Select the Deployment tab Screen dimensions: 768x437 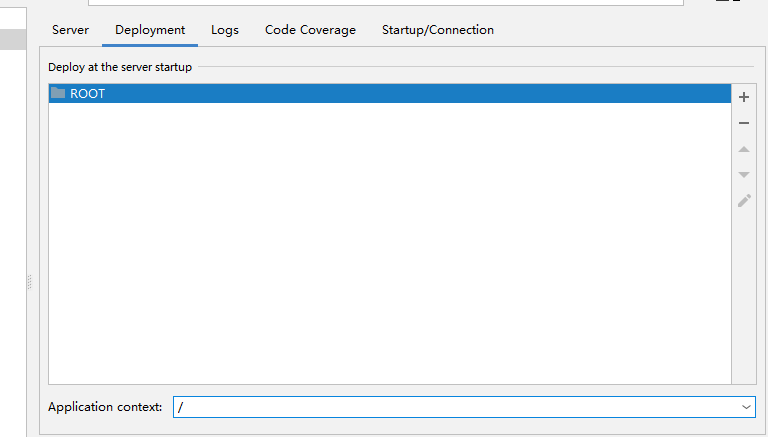150,30
